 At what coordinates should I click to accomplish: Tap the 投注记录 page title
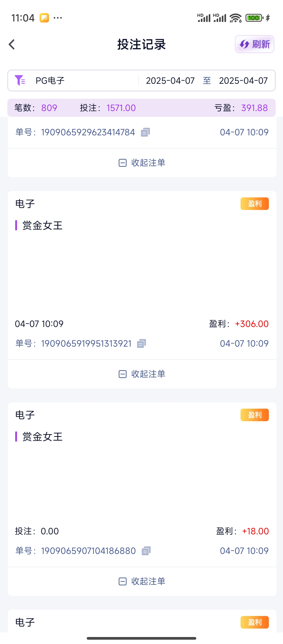141,44
